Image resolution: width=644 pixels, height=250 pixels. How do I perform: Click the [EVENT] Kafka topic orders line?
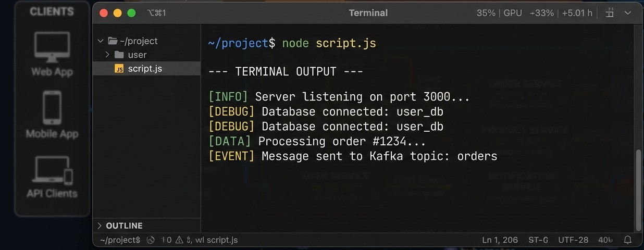pyautogui.click(x=353, y=156)
